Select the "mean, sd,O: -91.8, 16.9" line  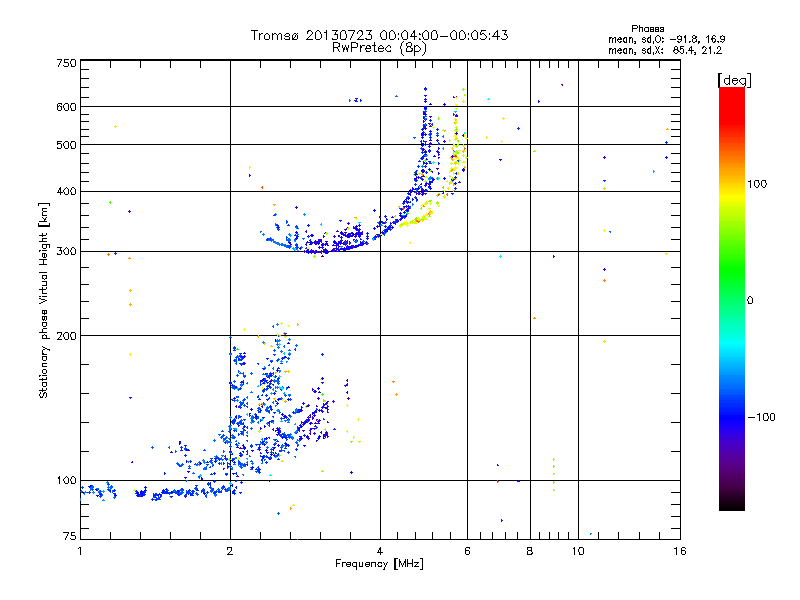pyautogui.click(x=667, y=39)
